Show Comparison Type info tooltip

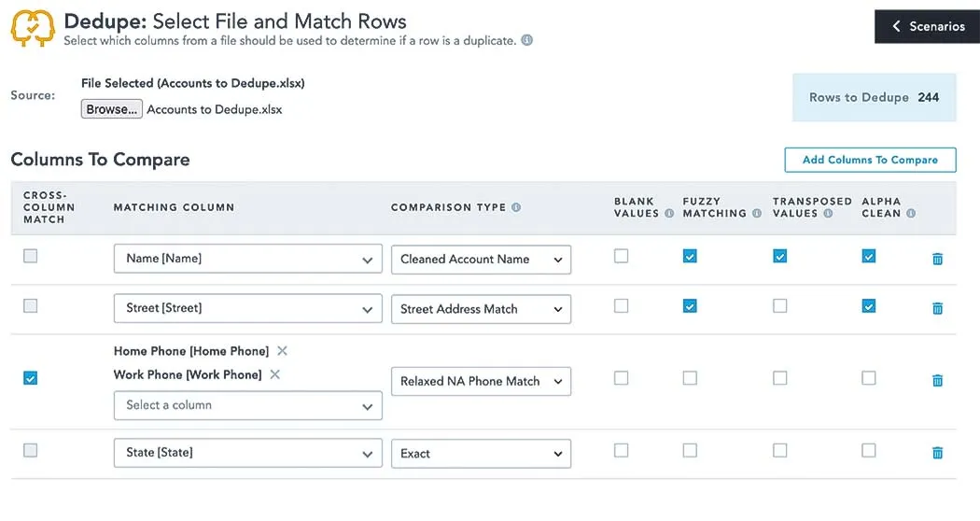pyautogui.click(x=515, y=207)
